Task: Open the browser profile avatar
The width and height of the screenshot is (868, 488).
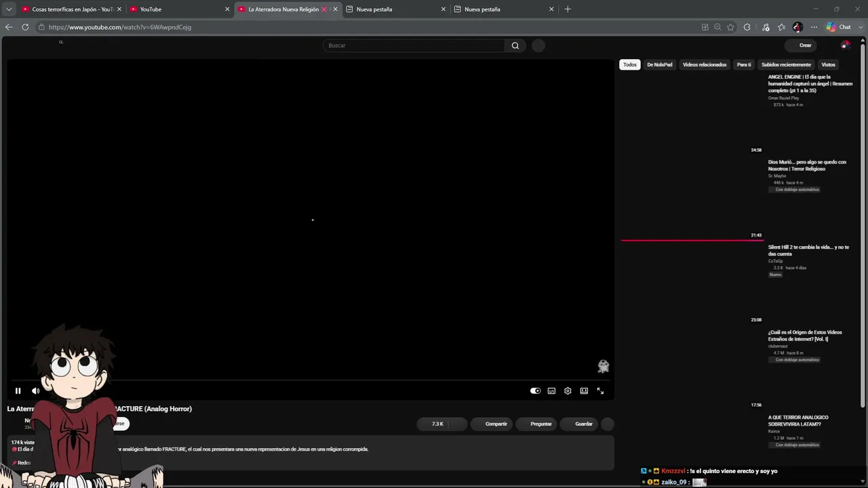Action: [797, 27]
